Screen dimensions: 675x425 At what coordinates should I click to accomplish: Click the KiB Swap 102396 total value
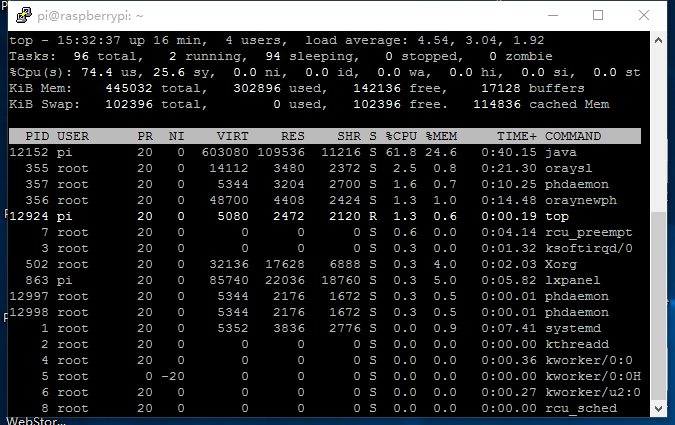[129, 104]
